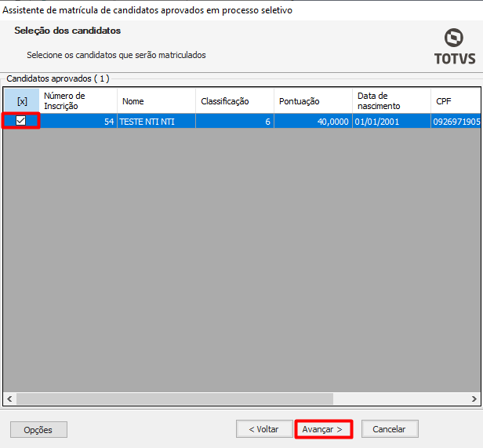The height and width of the screenshot is (448, 483).
Task: Click the horizontal scrollbar thumb
Action: 172,399
